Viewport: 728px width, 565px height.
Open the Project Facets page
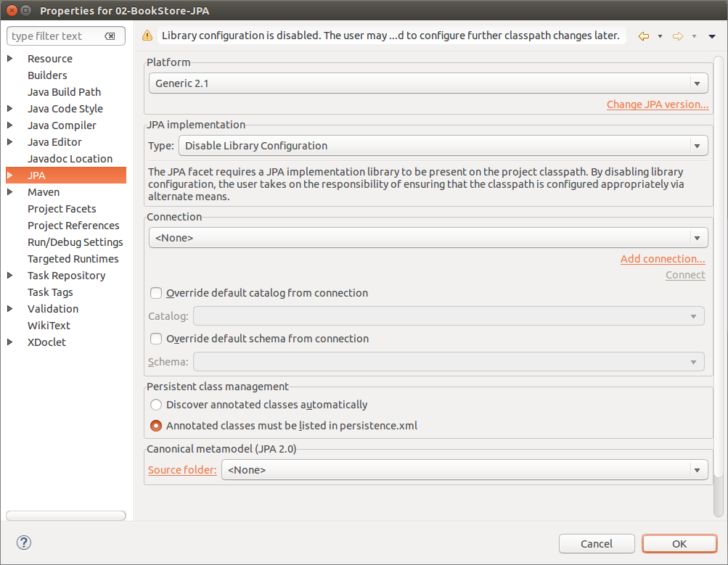tap(62, 209)
